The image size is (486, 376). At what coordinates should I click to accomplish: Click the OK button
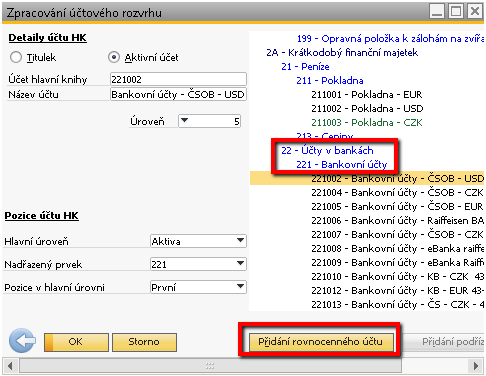click(76, 342)
